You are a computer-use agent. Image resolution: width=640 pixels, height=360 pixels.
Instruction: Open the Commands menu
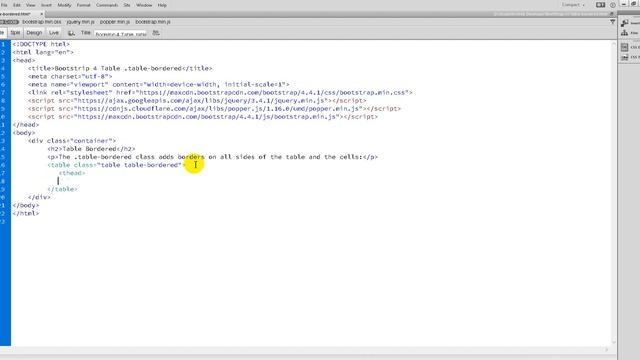(x=107, y=5)
